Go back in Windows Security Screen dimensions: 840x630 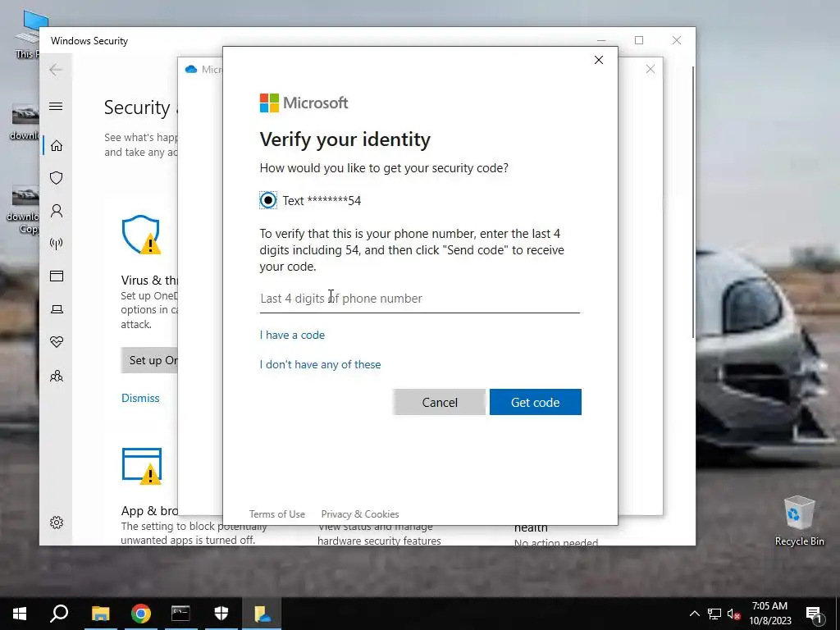[56, 70]
